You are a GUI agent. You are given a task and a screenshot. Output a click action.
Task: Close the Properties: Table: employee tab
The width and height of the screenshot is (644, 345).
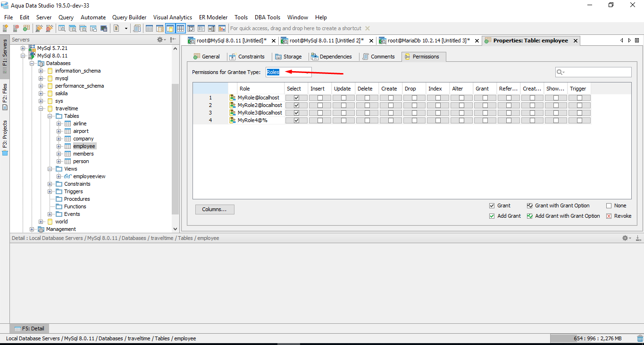click(x=576, y=41)
